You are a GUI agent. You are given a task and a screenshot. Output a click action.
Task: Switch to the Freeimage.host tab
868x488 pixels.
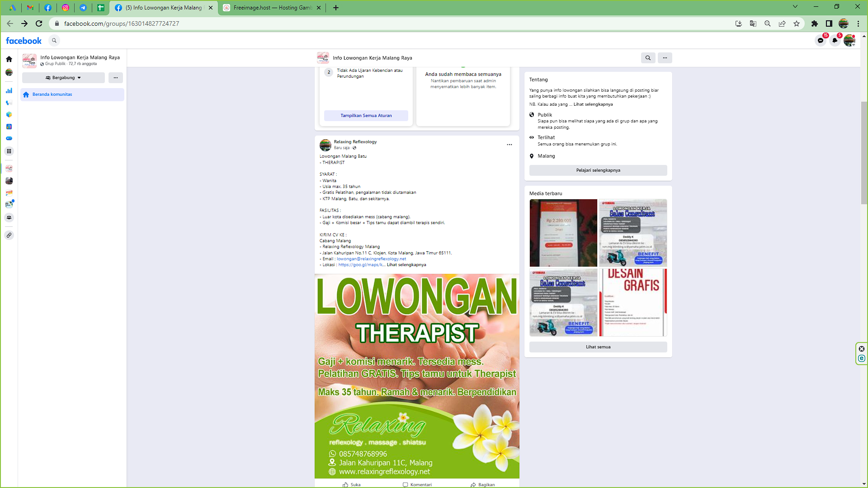tap(272, 8)
